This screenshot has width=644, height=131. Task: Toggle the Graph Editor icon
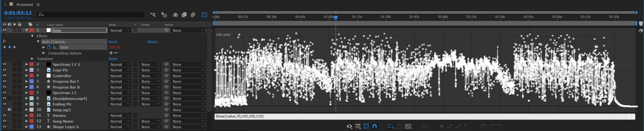click(204, 15)
